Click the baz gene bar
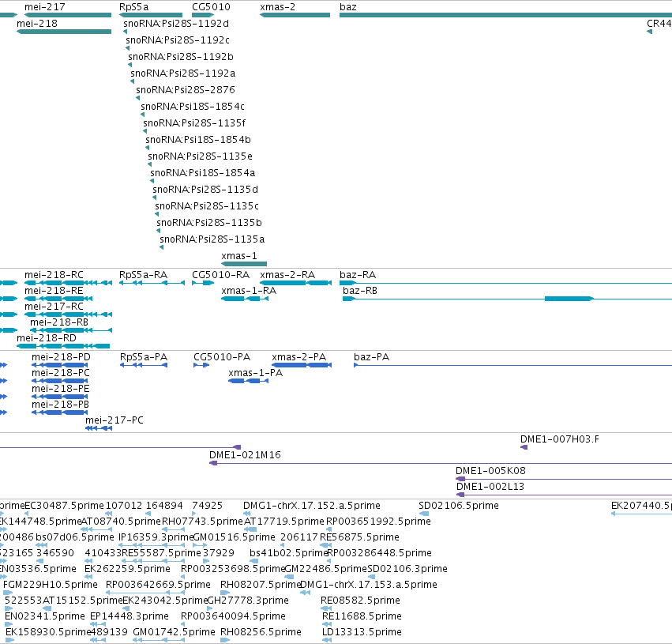Viewport: 672px width, 644px height. pos(505,15)
